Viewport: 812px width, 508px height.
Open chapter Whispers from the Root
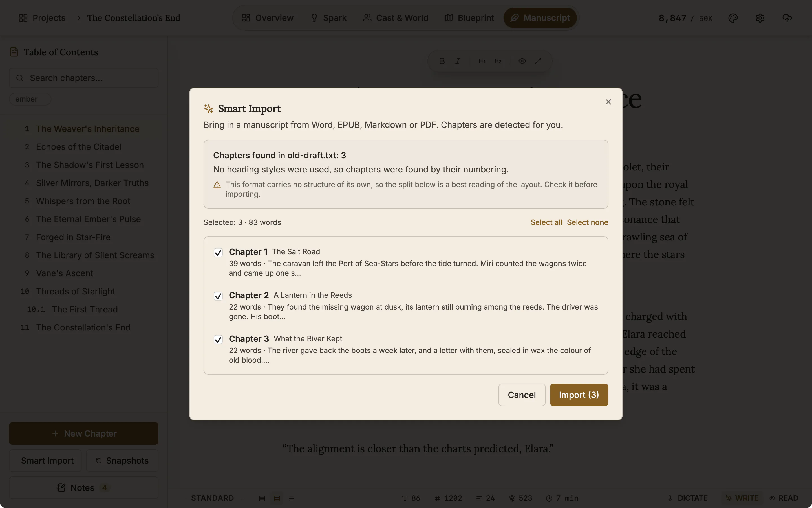tap(83, 201)
